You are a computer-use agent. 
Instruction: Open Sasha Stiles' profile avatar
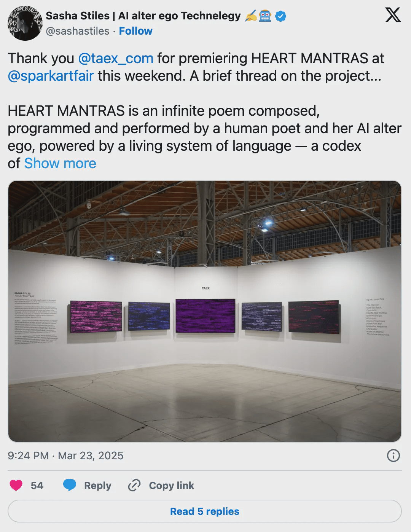point(24,24)
